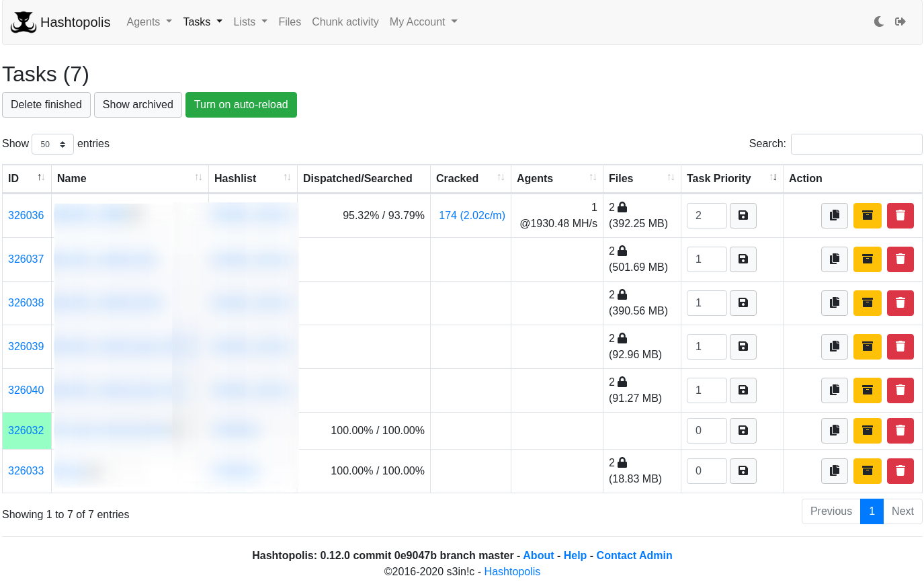The image size is (924, 582).
Task: Save priority for task 326040
Action: (x=743, y=390)
